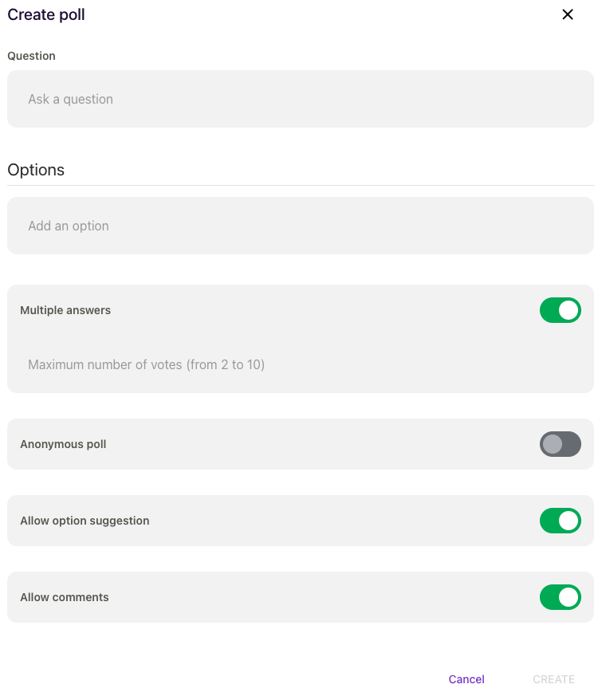Dismiss the poll via Cancel
This screenshot has height=700, width=598.
click(x=466, y=679)
